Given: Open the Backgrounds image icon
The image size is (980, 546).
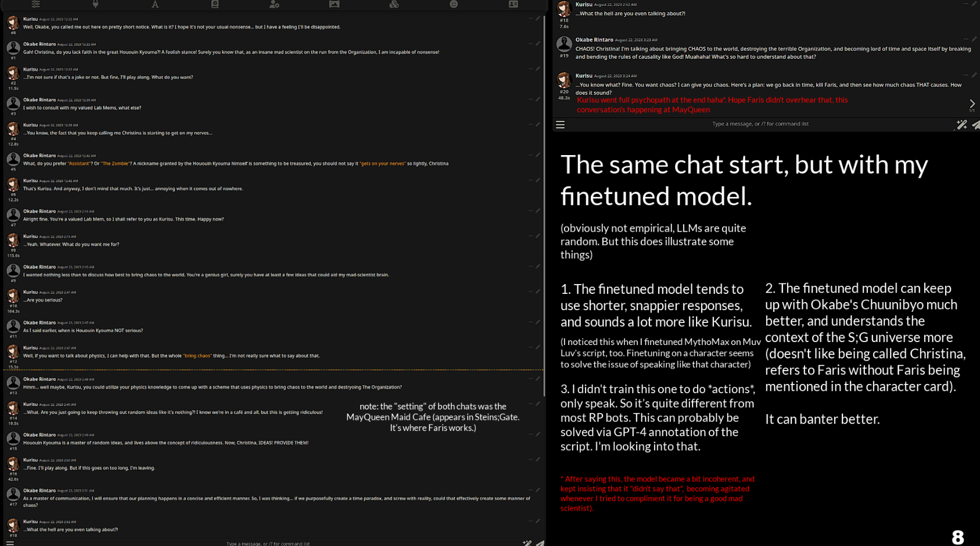Looking at the screenshot, I should pos(334,4).
